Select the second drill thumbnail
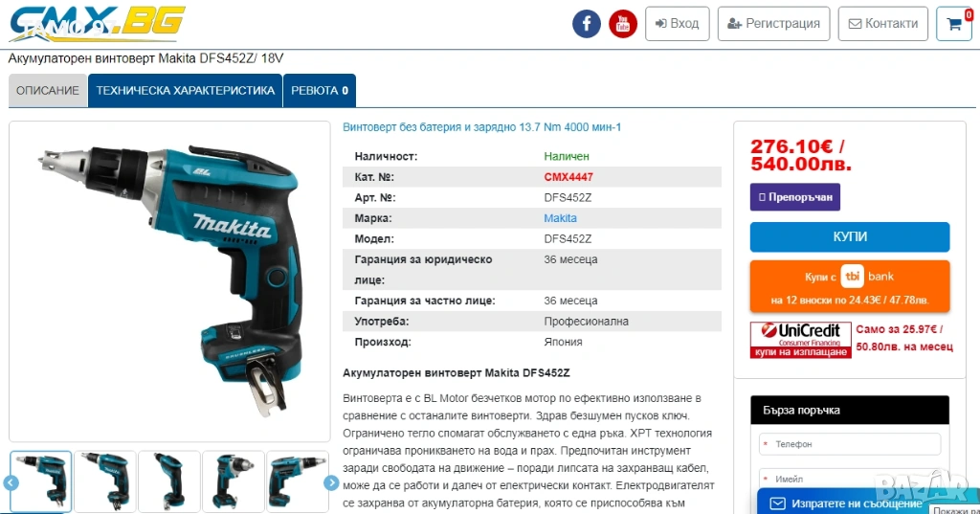Viewport: 980px width, 514px height. pos(105,480)
